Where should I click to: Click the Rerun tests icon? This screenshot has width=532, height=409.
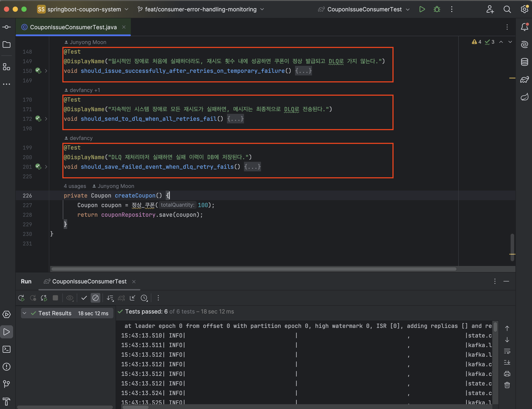click(21, 298)
